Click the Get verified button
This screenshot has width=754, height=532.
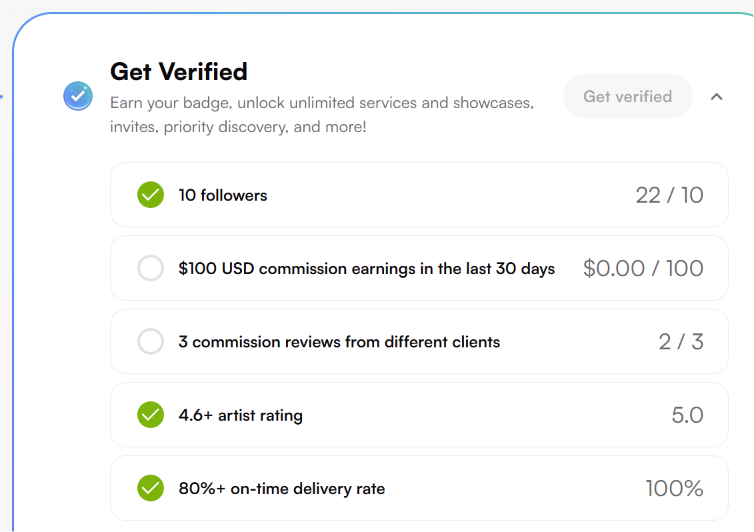click(628, 96)
